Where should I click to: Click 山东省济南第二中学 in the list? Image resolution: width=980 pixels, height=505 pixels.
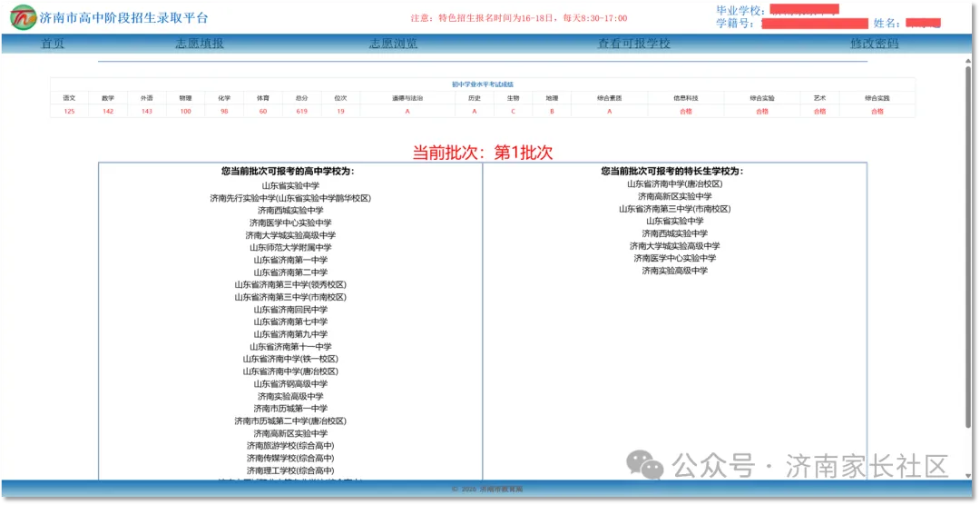click(290, 272)
